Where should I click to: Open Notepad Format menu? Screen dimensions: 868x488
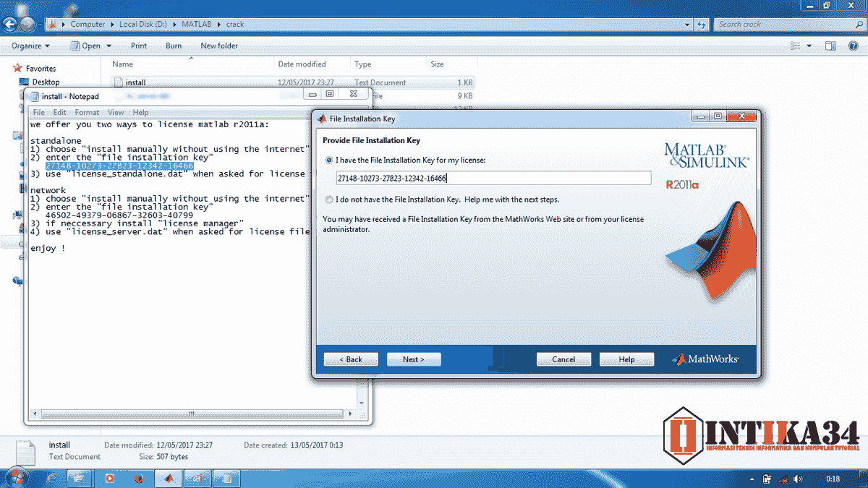[x=87, y=112]
